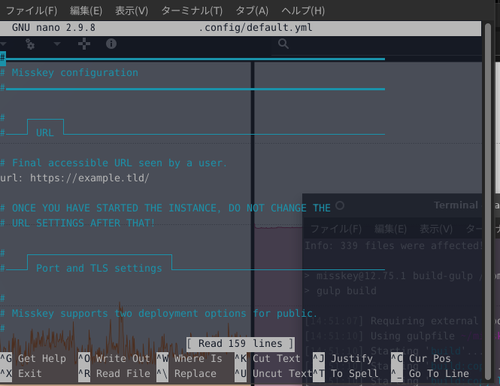The image size is (500, 386).
Task: Click the ONCE YOU HAVE STARTED warning line
Action: (x=165, y=208)
